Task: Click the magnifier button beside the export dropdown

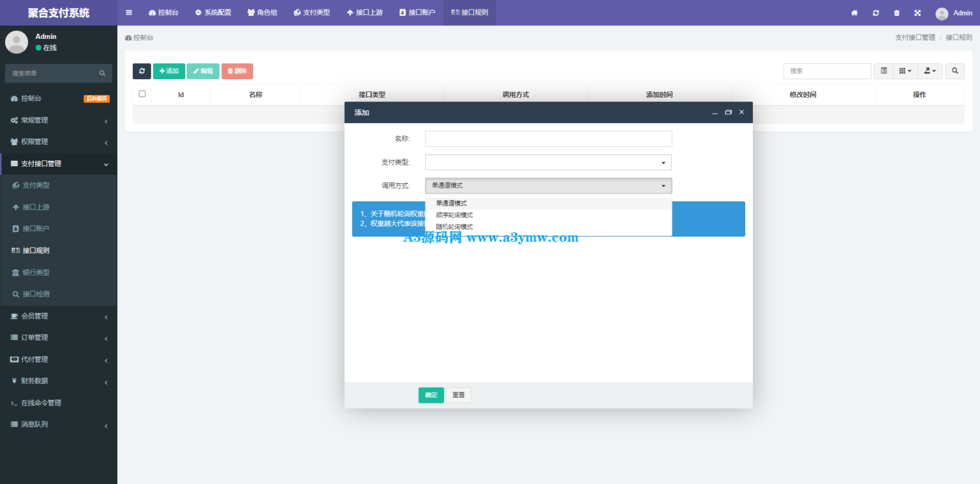Action: [954, 71]
